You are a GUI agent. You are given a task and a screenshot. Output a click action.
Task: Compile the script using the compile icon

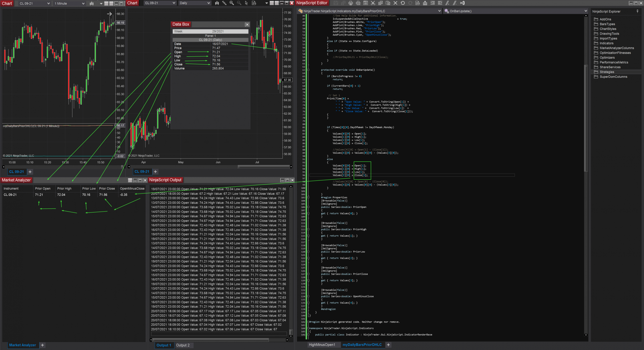pyautogui.click(x=425, y=3)
